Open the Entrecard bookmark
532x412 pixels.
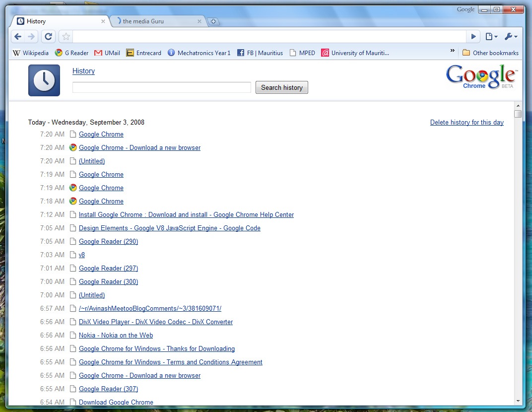[x=144, y=53]
